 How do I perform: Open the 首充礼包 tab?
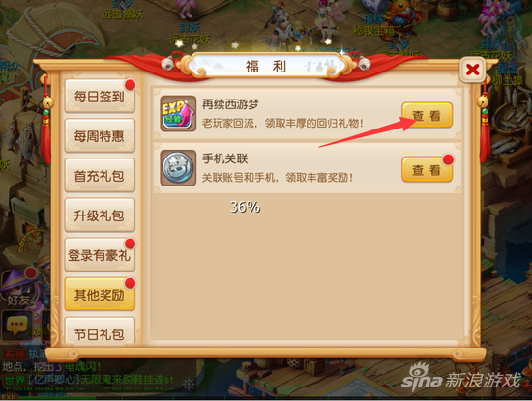click(100, 176)
